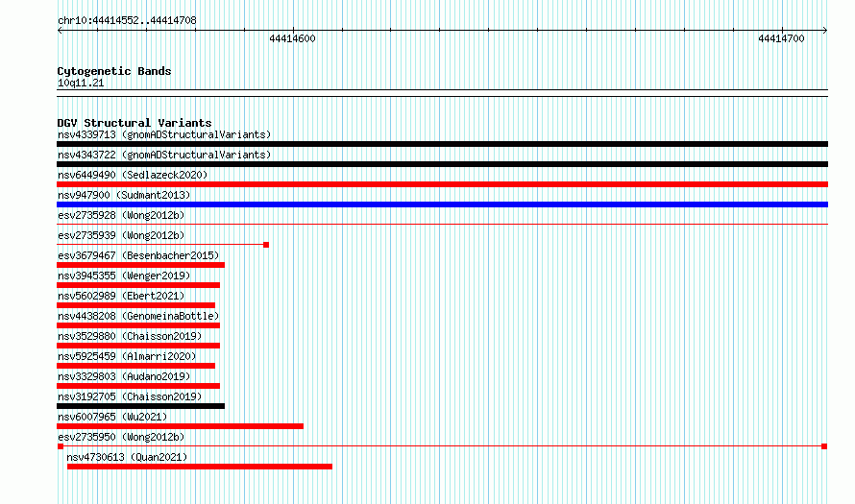855x504 pixels.
Task: Click the red bar for nsv4730613
Action: click(x=200, y=467)
